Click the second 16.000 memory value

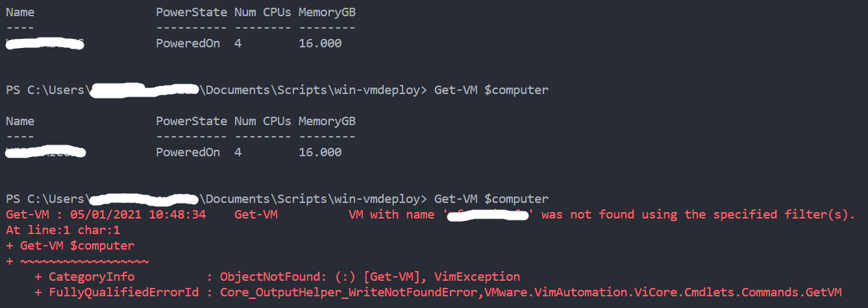click(320, 152)
